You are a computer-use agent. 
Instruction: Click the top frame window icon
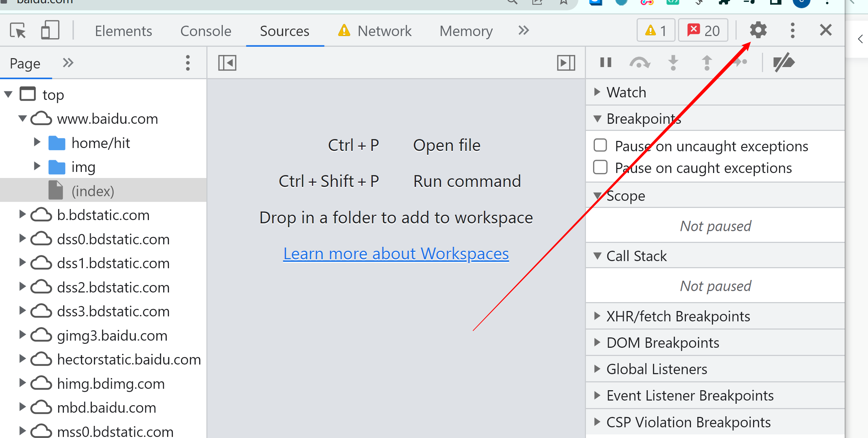(28, 94)
